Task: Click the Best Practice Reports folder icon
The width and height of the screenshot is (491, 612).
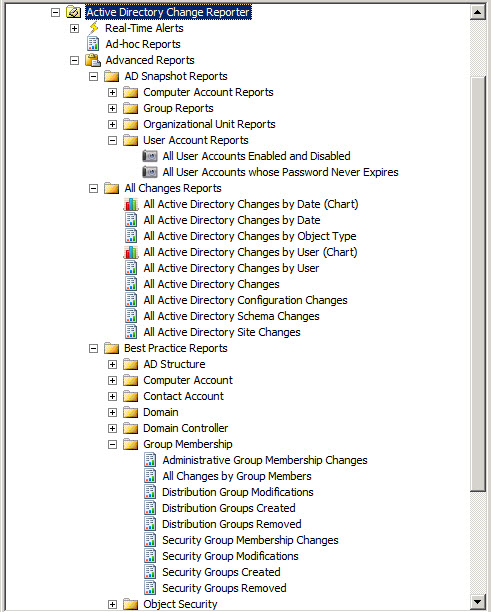Action: (x=112, y=348)
